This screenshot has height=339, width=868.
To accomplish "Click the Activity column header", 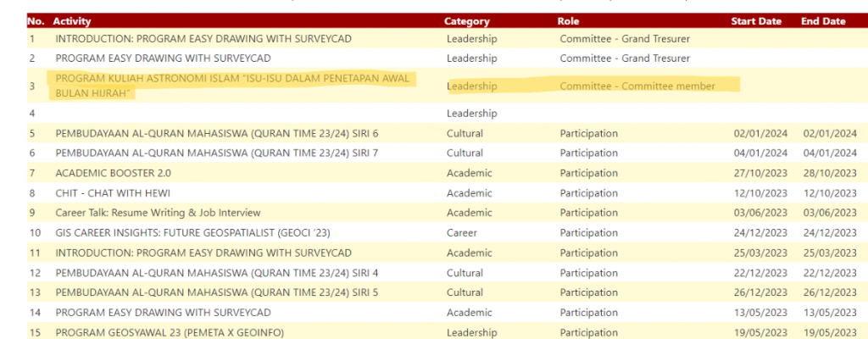I will [x=72, y=21].
